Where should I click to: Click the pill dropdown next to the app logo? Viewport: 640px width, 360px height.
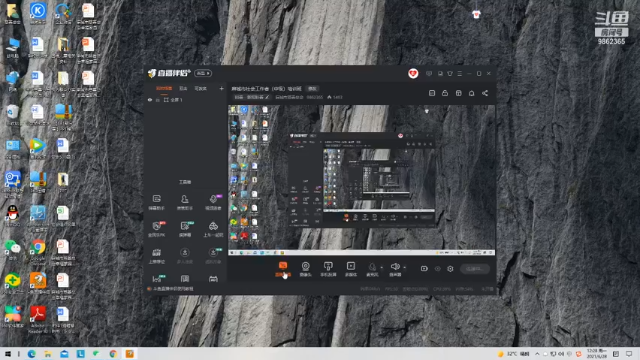203,73
